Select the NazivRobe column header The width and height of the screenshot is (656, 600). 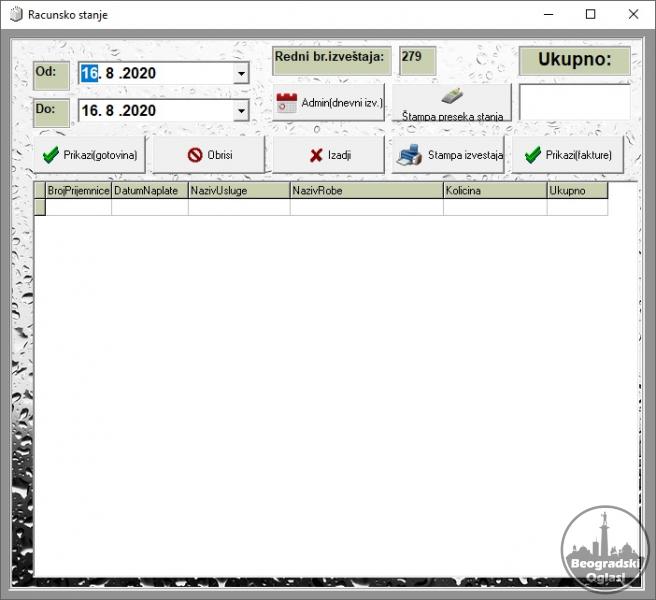(x=366, y=190)
